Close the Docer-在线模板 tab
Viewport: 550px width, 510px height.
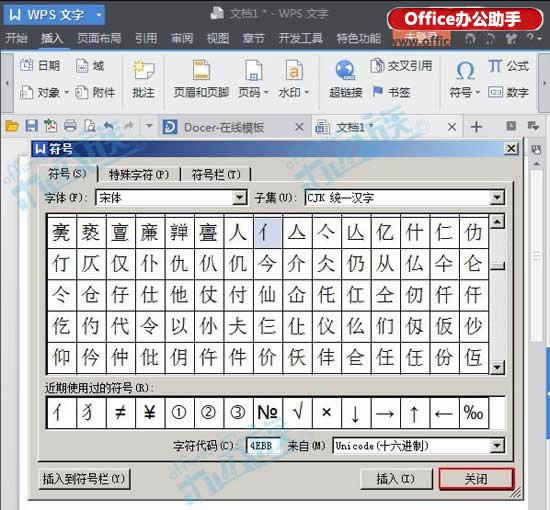pos(299,127)
